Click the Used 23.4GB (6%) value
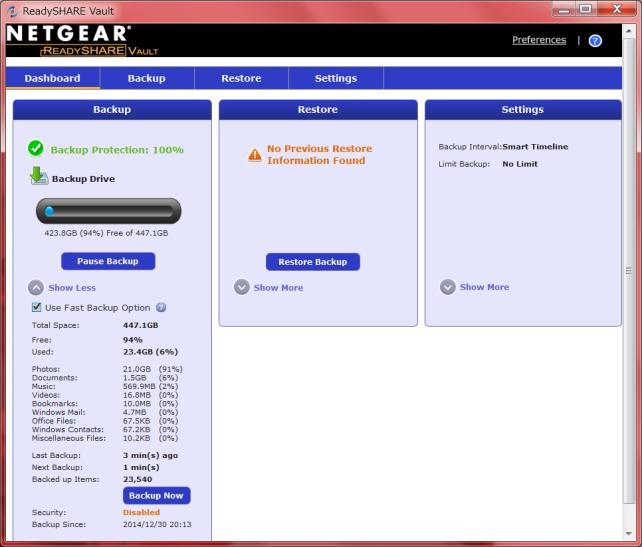The image size is (642, 547). click(x=150, y=352)
